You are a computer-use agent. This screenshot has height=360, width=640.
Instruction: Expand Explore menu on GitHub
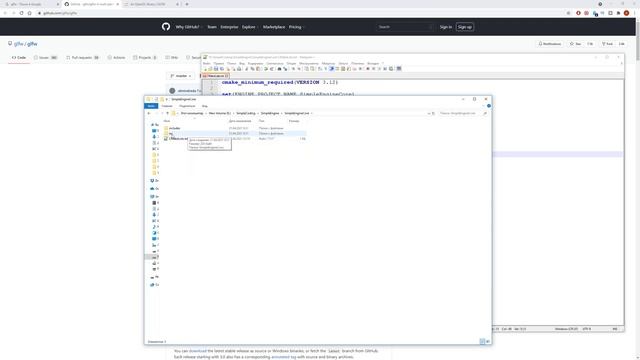249,27
